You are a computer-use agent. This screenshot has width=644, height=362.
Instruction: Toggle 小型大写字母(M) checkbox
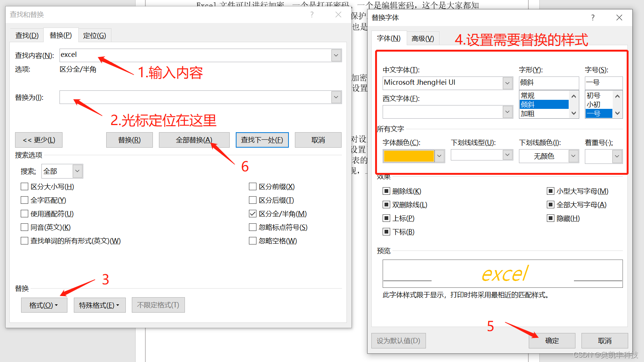tap(550, 191)
